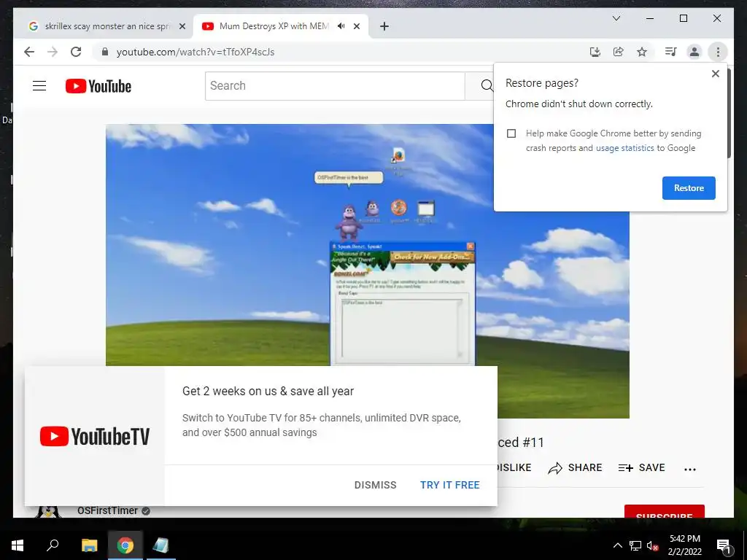Click the red SUBSCRIBE button
The image size is (747, 560).
pyautogui.click(x=664, y=511)
